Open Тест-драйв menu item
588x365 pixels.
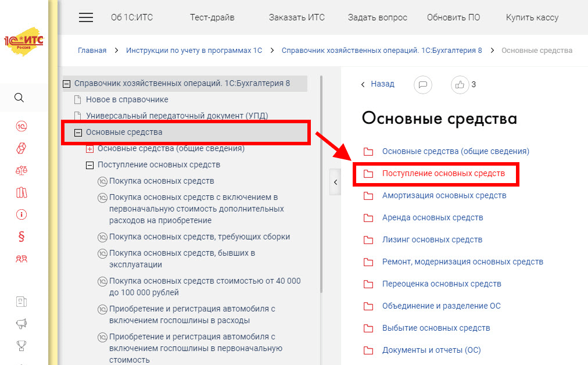(x=212, y=17)
